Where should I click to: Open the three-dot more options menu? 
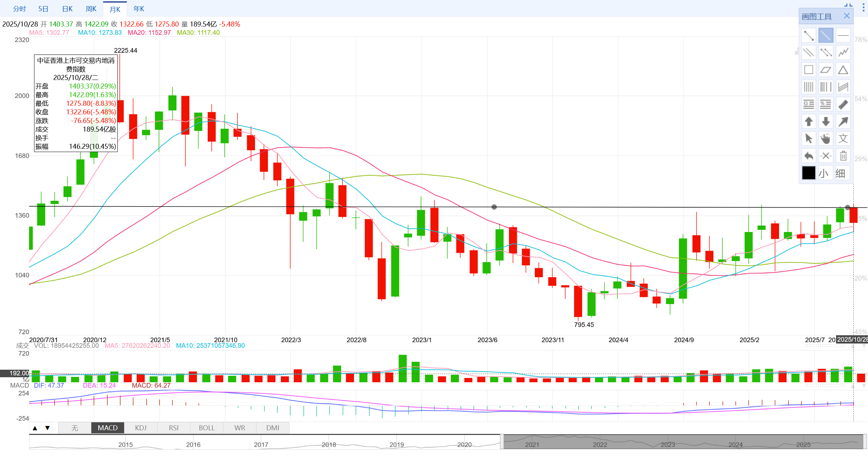863,7
